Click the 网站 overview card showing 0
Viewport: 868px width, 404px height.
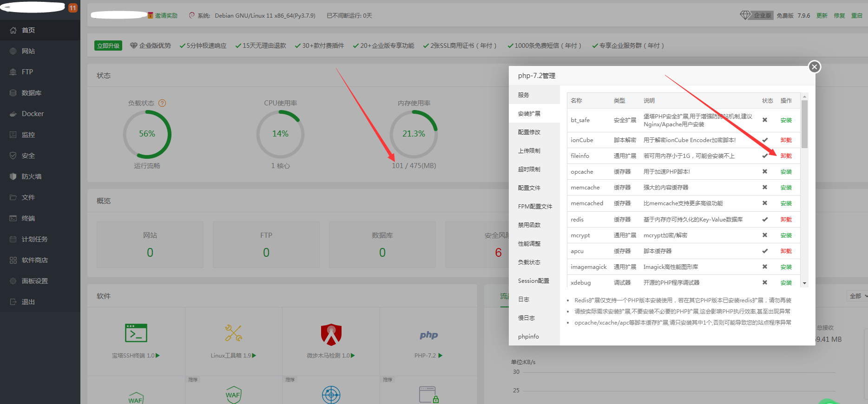[150, 245]
